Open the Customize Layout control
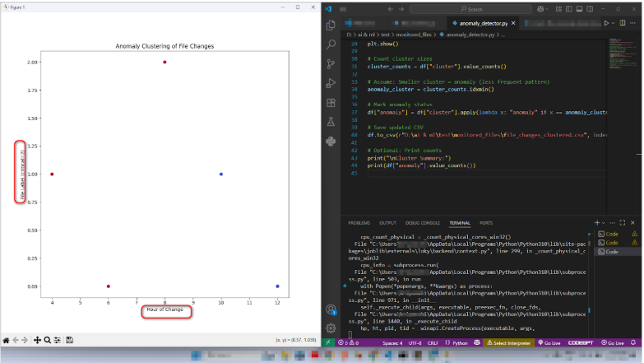 tap(558, 9)
